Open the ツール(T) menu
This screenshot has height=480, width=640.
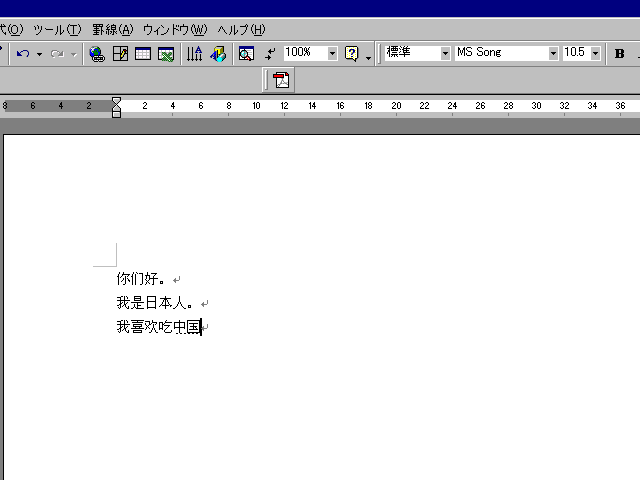[57, 30]
